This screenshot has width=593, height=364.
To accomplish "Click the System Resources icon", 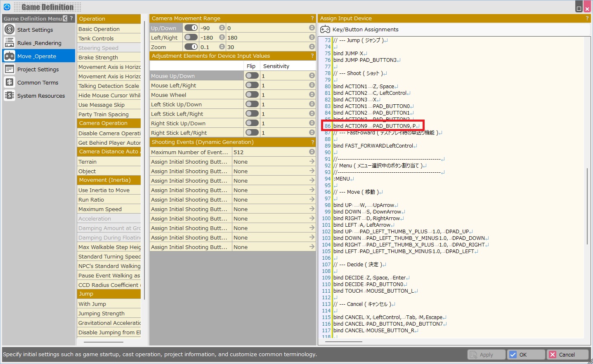I will coord(9,96).
